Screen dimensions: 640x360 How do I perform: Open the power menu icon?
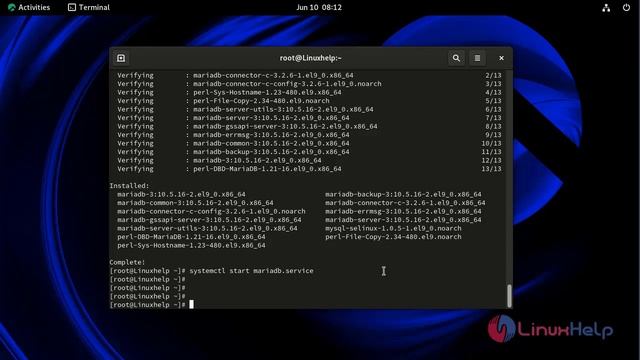626,7
